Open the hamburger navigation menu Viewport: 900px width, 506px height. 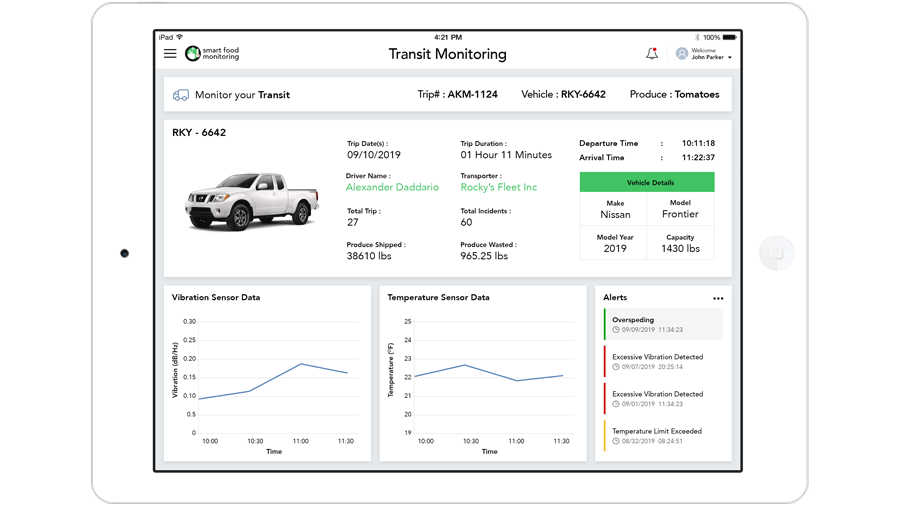click(x=170, y=54)
